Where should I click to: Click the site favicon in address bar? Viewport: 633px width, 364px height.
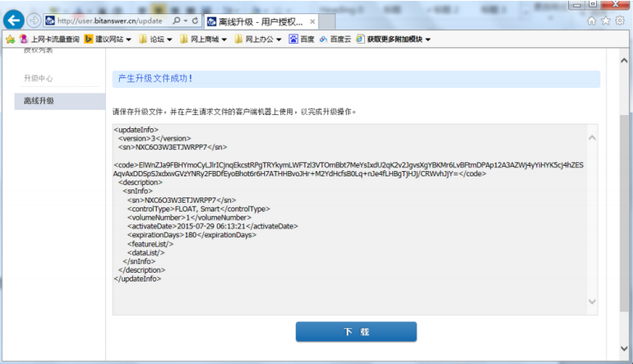tap(50, 21)
